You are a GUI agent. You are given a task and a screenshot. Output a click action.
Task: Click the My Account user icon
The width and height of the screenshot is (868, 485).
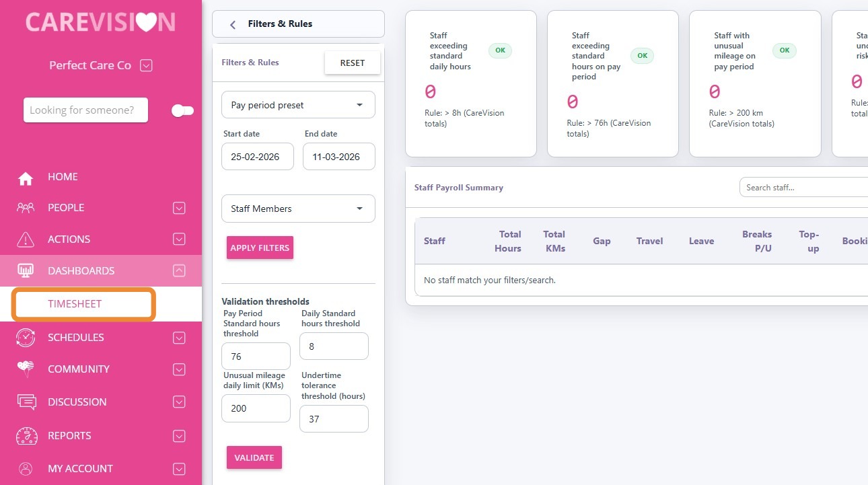pos(26,469)
